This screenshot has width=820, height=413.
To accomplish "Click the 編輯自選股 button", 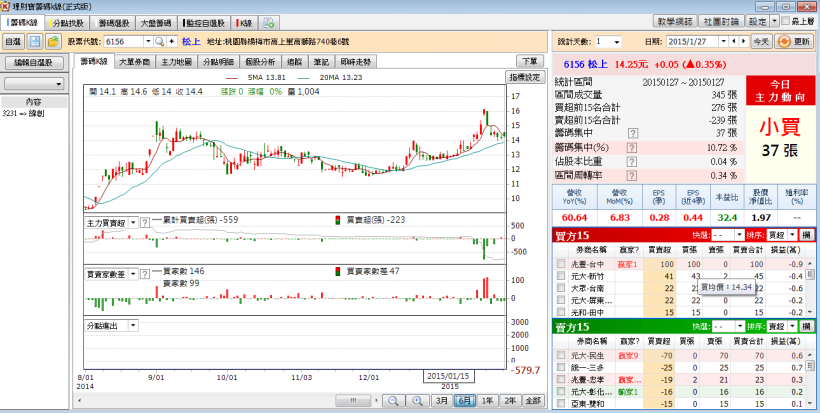I will point(34,63).
